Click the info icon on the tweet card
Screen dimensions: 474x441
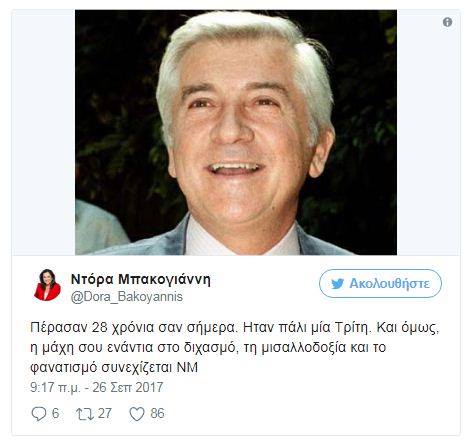pyautogui.click(x=447, y=22)
